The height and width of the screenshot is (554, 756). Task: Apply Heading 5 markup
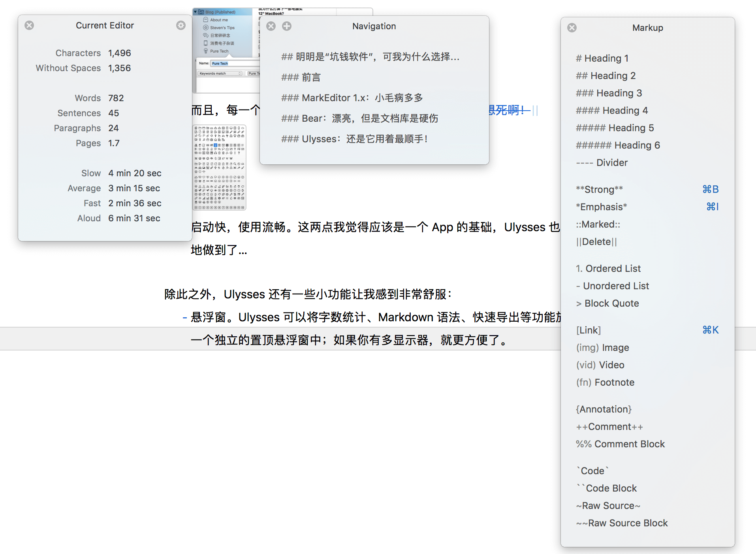click(615, 128)
